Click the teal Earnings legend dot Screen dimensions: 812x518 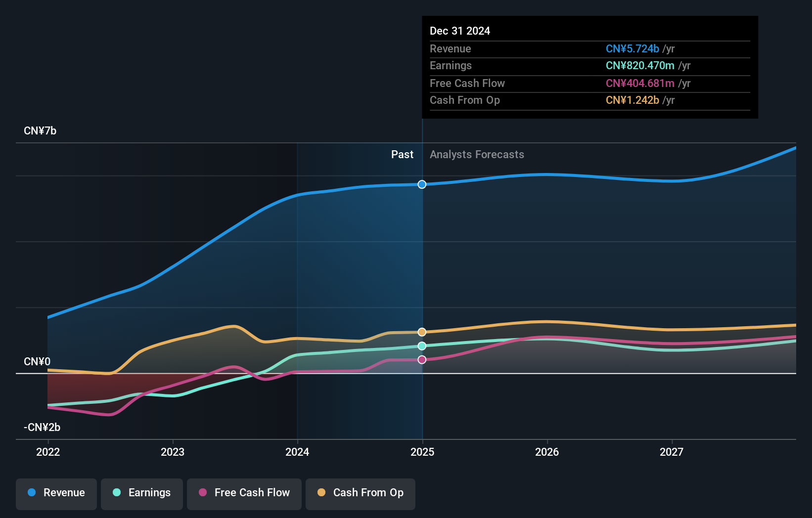pos(117,492)
